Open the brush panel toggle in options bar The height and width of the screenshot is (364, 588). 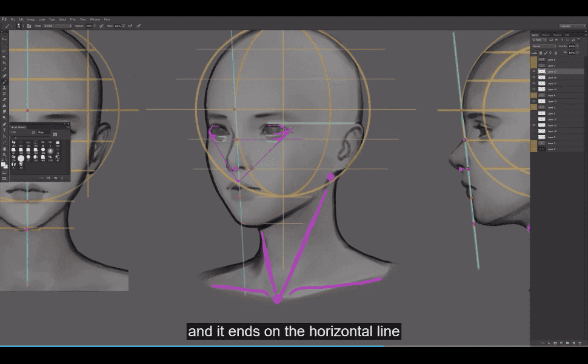click(x=29, y=26)
